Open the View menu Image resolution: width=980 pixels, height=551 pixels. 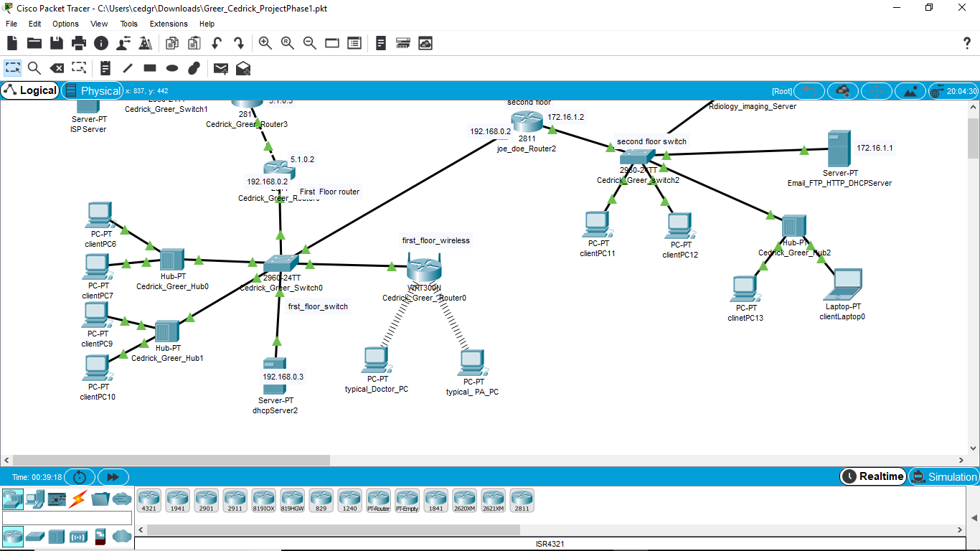(x=99, y=24)
